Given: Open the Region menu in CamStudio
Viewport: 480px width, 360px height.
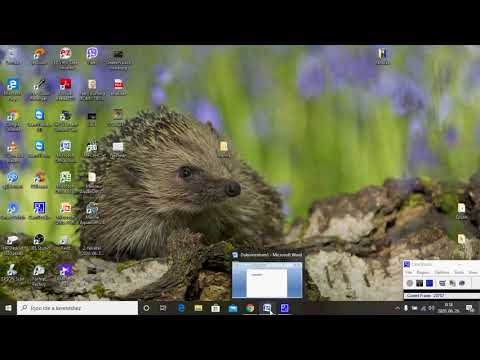Looking at the screenshot, I should (x=423, y=272).
